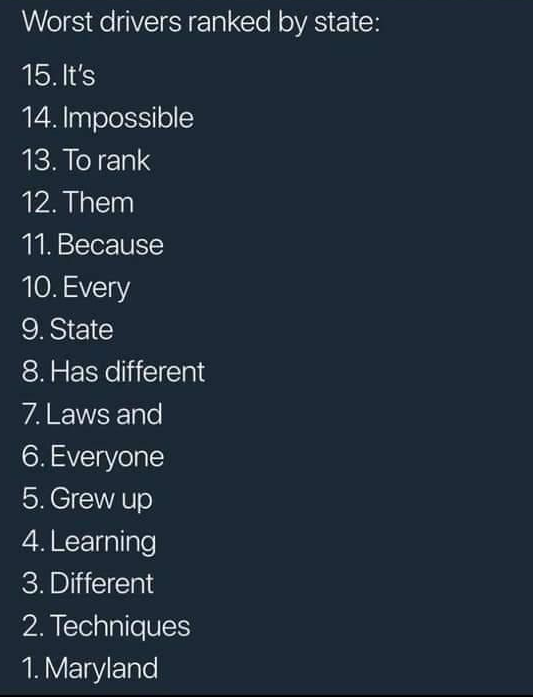Click the text '6. Everyone'

(93, 457)
